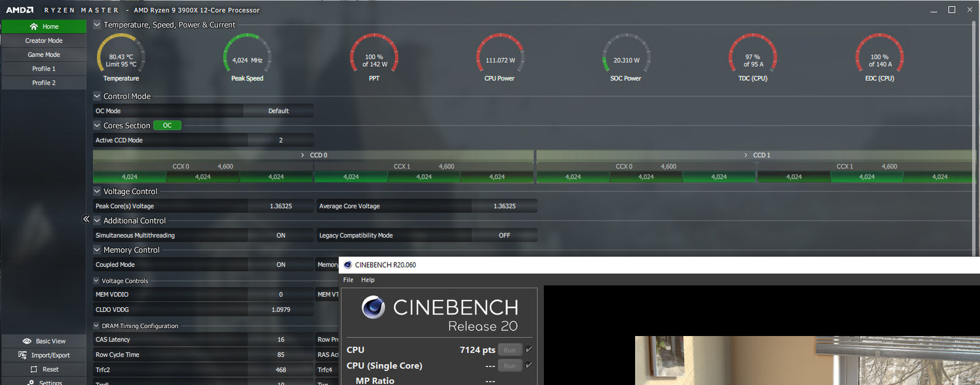Click Run button for CPU test
Screen dimensions: 980x385
tap(510, 350)
